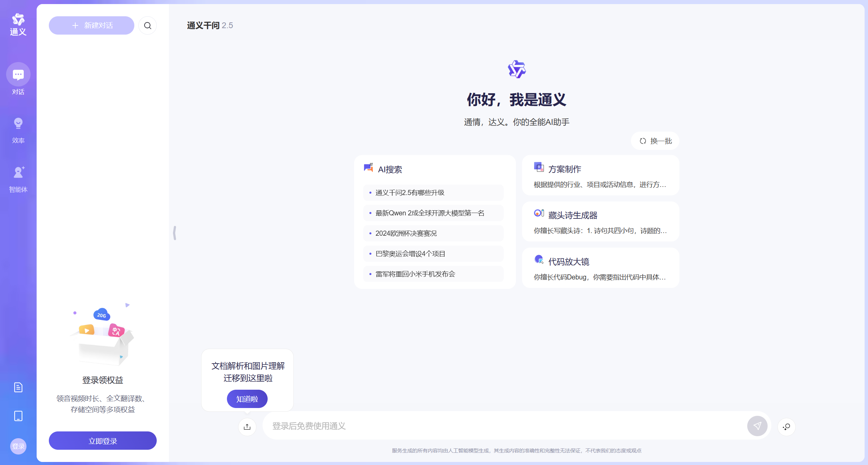
Task: Click the upload file icon near input box
Action: click(x=247, y=427)
